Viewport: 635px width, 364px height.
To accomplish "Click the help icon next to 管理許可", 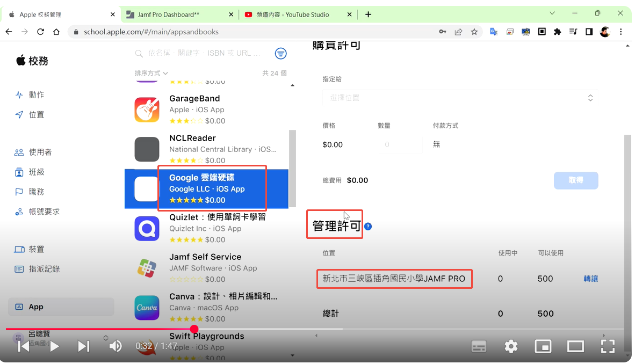I will click(x=367, y=227).
